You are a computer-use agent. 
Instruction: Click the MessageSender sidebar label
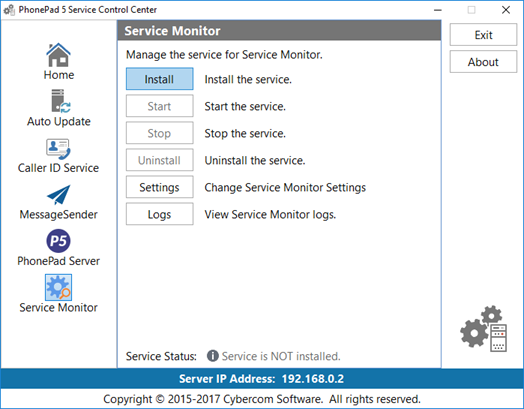(58, 214)
